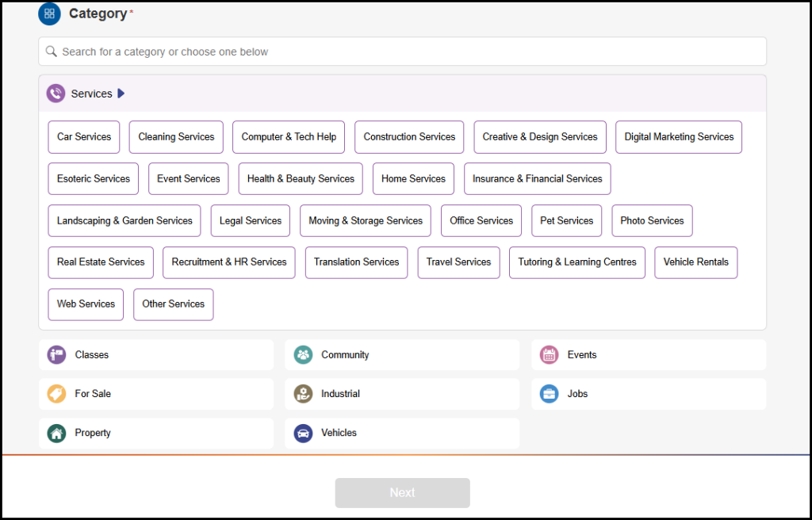Screen dimensions: 812x520
Task: Click the For Sale tag icon
Action: (x=56, y=394)
